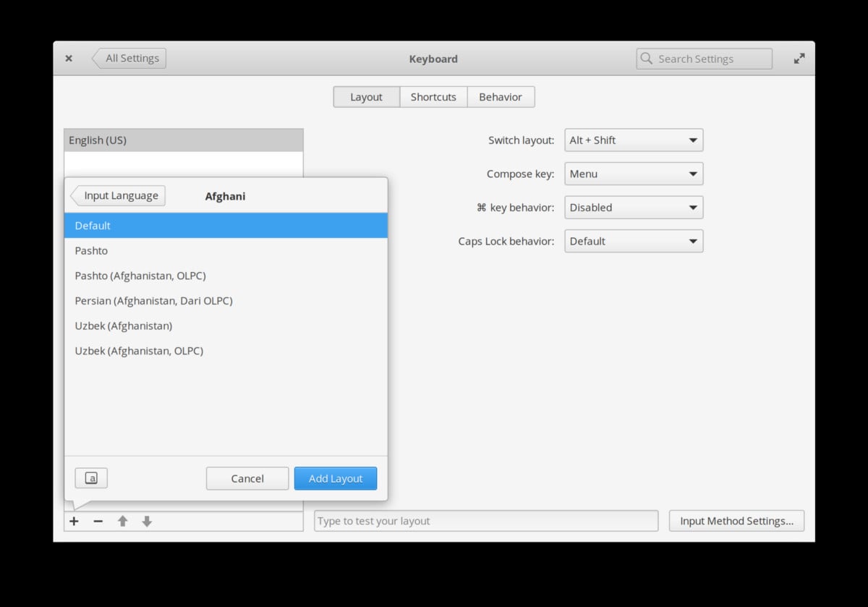Switch to the Behavior tab

coord(501,96)
